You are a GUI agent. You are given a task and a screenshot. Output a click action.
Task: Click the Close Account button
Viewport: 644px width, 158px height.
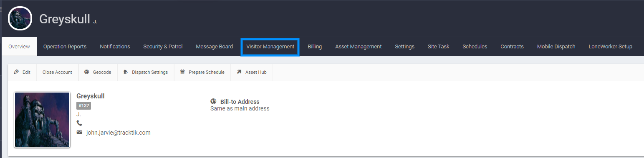[x=57, y=72]
